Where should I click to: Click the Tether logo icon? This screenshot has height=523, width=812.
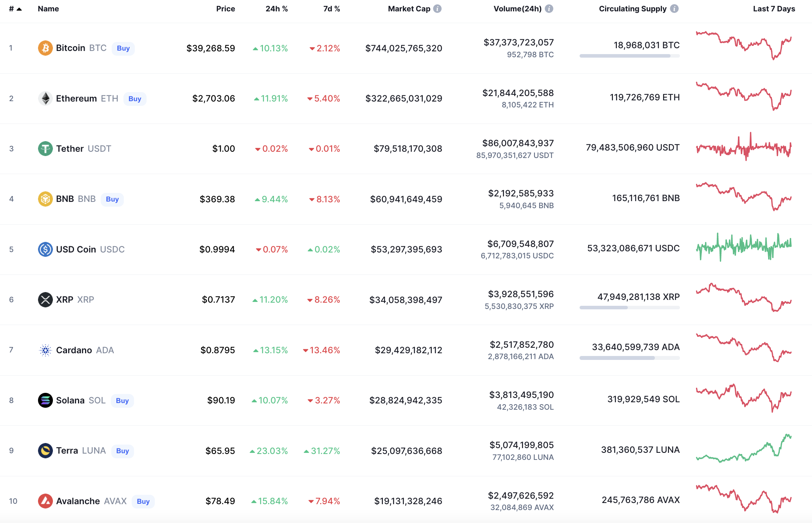(x=45, y=149)
